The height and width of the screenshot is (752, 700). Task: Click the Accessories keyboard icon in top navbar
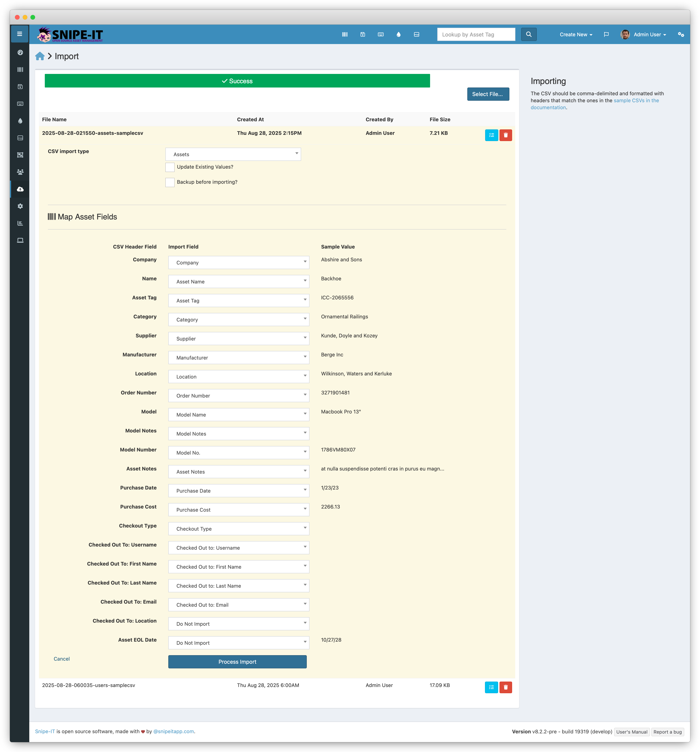point(381,34)
